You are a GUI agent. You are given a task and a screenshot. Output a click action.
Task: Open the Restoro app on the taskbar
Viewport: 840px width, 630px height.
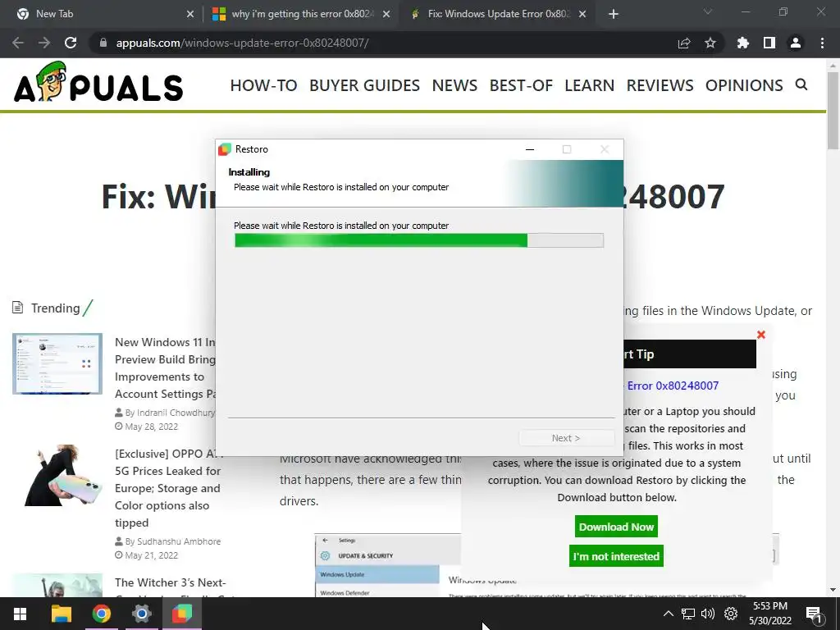[x=181, y=614]
